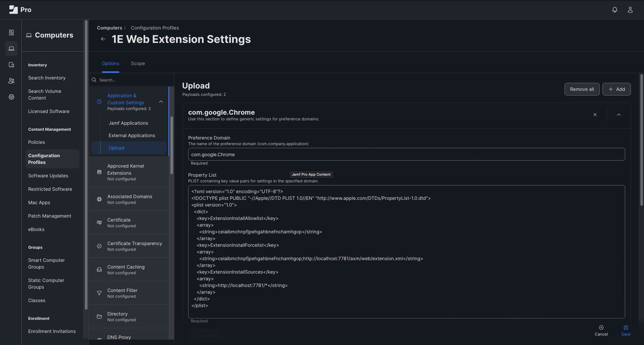The height and width of the screenshot is (345, 644).
Task: Open Policies in the sidebar
Action: [37, 142]
